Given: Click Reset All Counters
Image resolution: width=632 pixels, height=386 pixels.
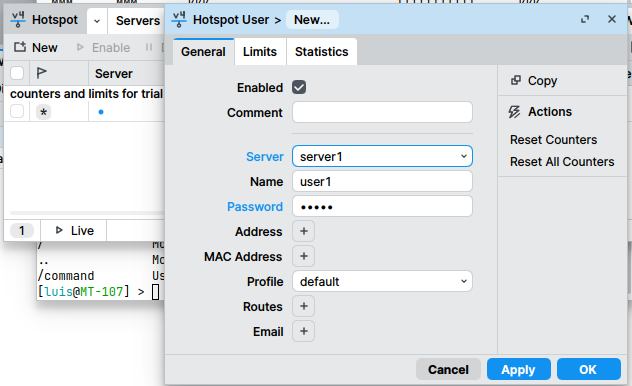Looking at the screenshot, I should [x=562, y=162].
